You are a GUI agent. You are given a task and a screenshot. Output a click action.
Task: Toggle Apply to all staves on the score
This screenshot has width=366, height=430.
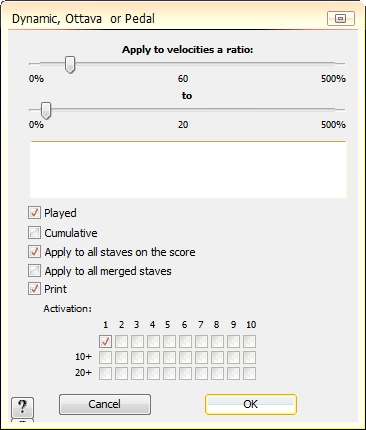(x=34, y=252)
